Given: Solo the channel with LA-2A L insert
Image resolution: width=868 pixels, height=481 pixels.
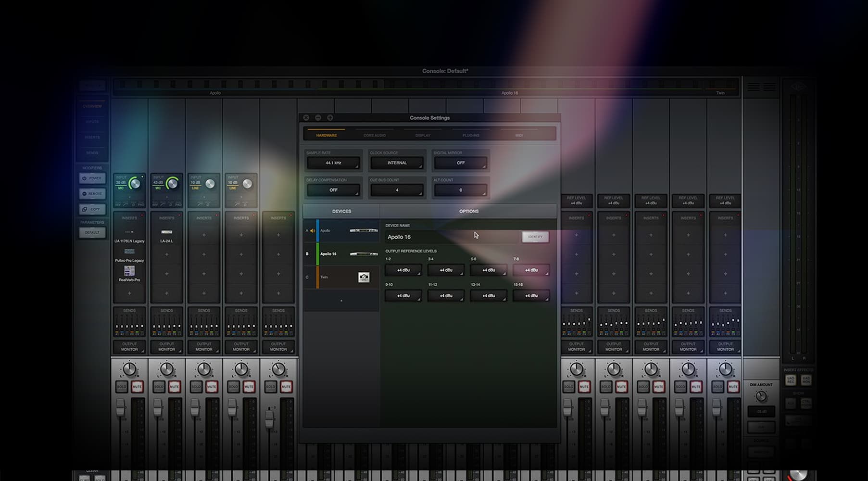Looking at the screenshot, I should pos(159,387).
